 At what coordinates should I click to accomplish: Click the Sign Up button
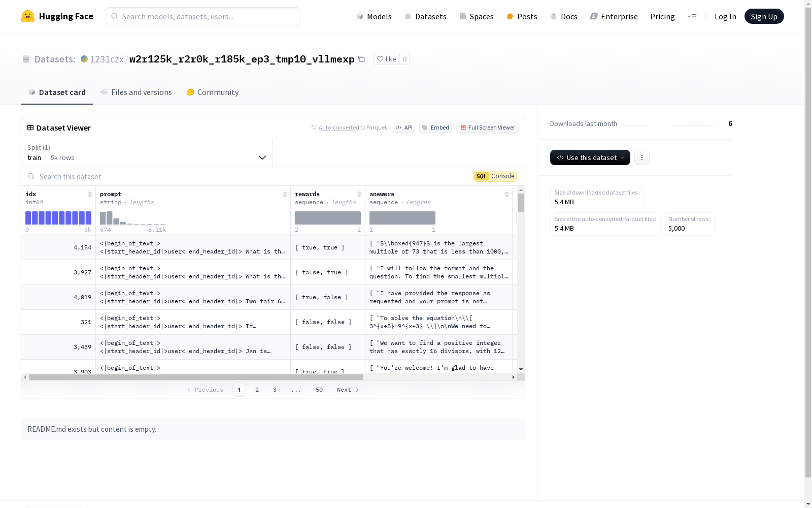point(764,16)
